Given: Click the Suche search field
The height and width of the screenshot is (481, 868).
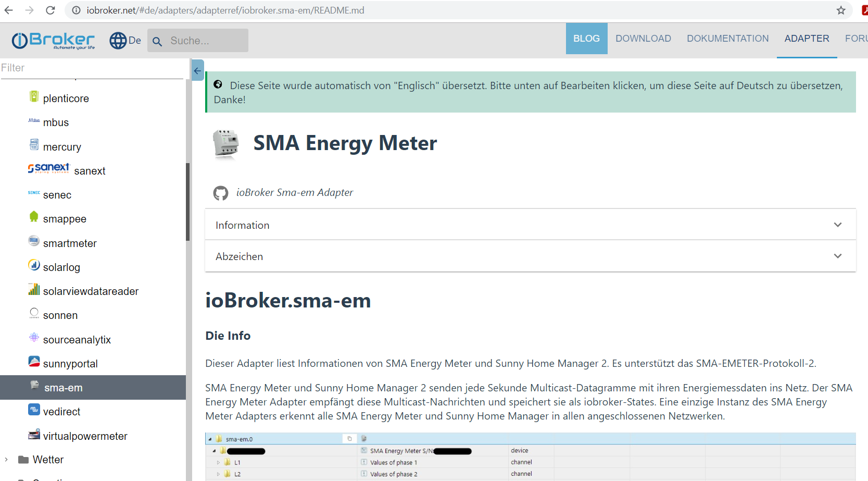Looking at the screenshot, I should [198, 41].
